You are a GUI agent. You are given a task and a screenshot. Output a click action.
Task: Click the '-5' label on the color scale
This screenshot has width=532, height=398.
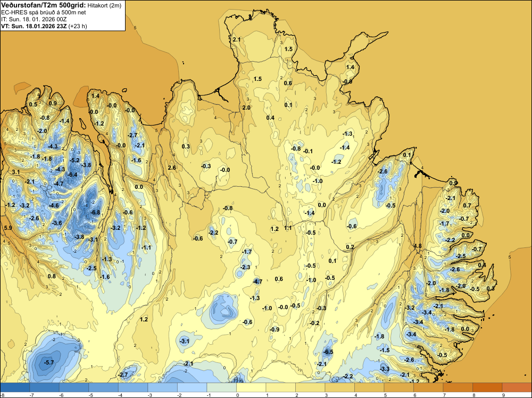(x=90, y=395)
